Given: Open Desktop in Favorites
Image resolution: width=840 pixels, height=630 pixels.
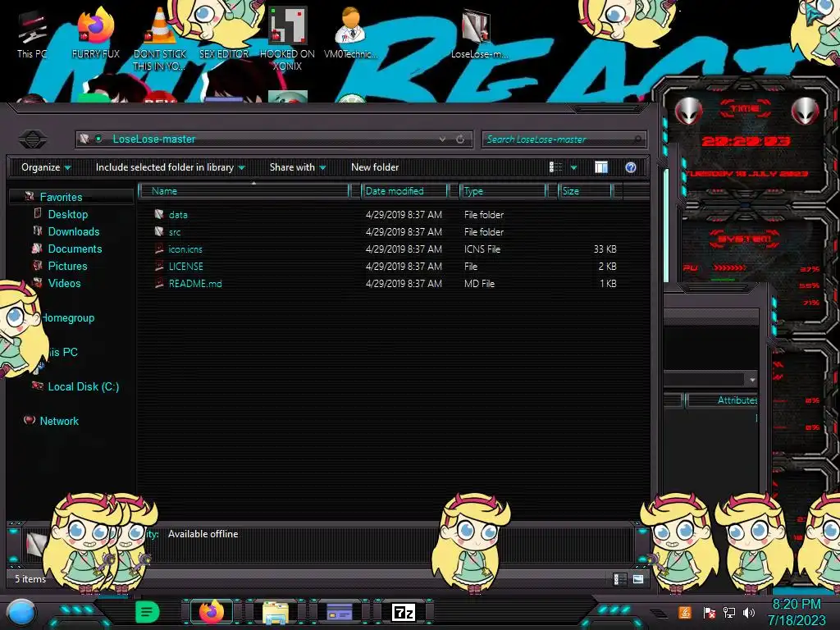Looking at the screenshot, I should coord(67,214).
